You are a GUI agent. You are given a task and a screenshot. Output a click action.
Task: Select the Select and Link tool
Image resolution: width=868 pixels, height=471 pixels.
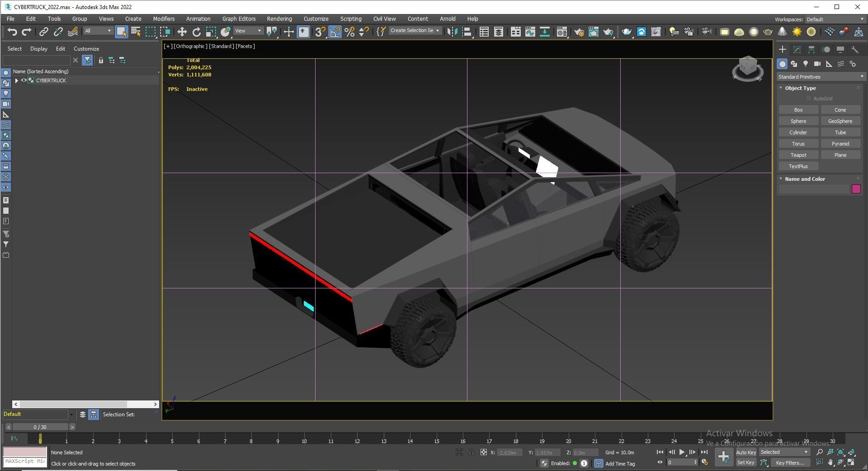point(43,32)
